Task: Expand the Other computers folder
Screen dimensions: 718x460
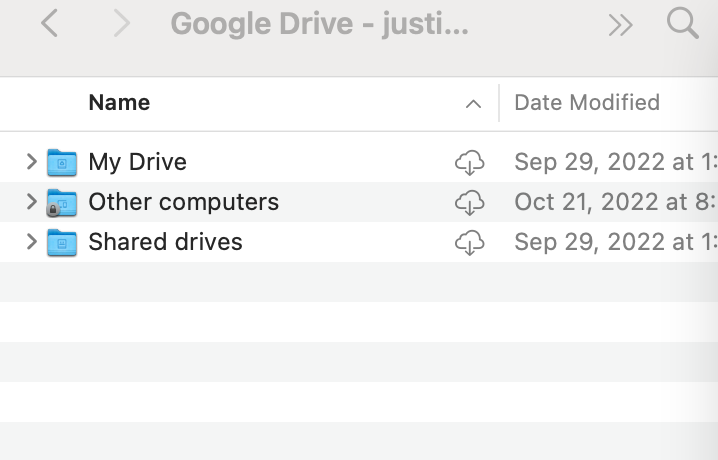Action: point(31,201)
